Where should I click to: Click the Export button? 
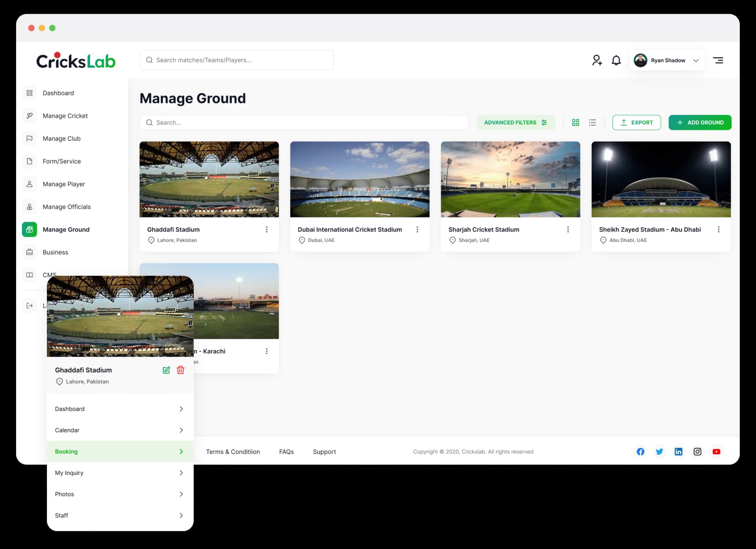(637, 122)
